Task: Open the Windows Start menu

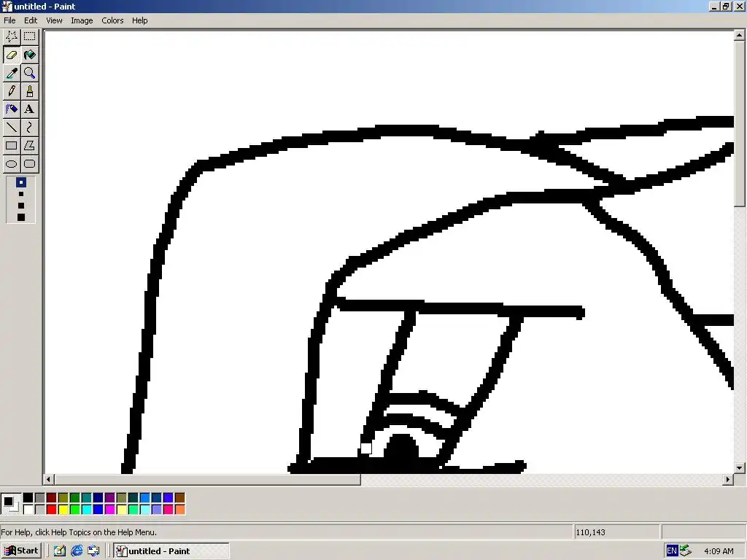Action: 22,551
